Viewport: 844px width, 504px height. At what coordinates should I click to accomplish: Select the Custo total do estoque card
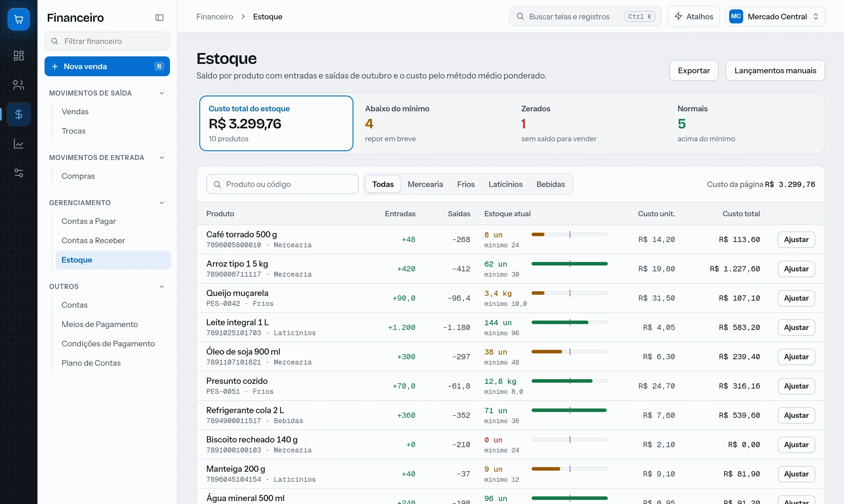coord(276,123)
